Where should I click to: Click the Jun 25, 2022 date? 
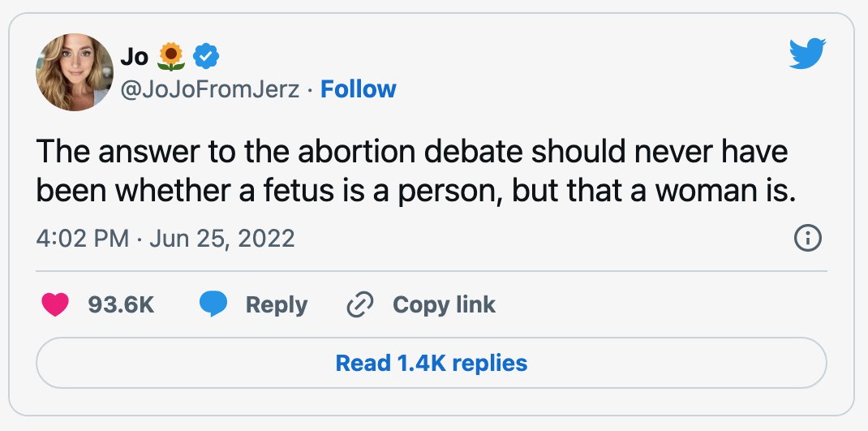(x=222, y=239)
